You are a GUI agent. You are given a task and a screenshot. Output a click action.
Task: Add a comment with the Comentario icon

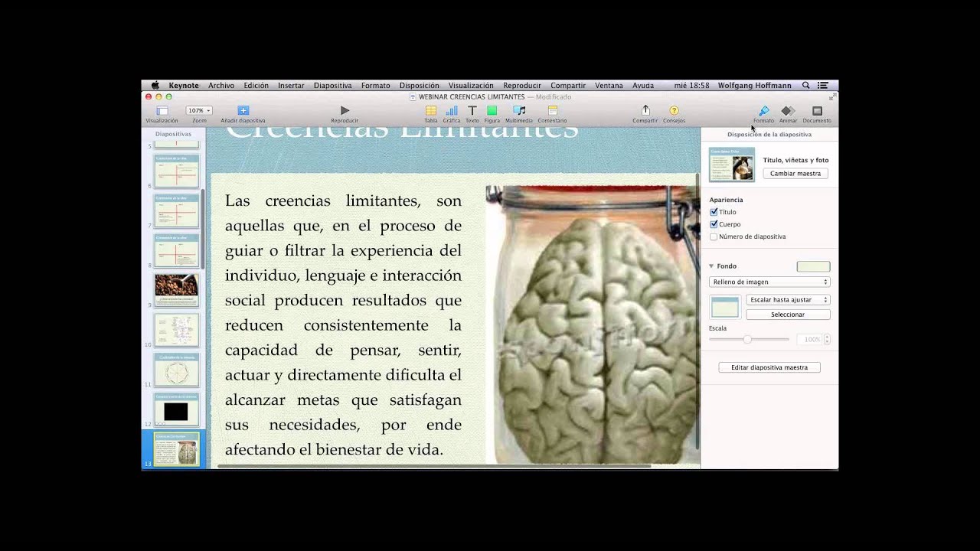coord(552,111)
